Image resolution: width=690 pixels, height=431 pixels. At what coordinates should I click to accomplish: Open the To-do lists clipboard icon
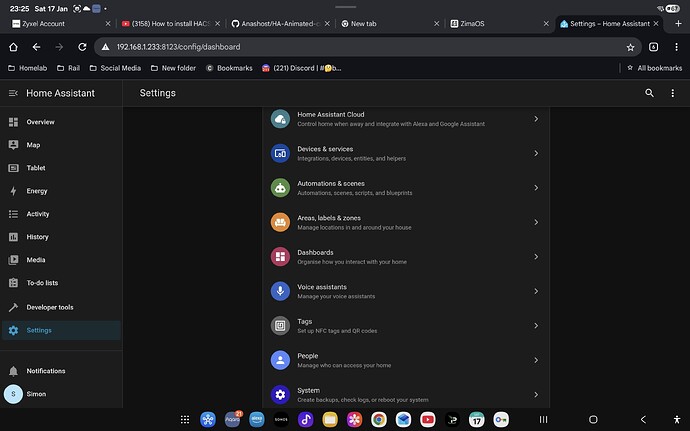pyautogui.click(x=14, y=283)
